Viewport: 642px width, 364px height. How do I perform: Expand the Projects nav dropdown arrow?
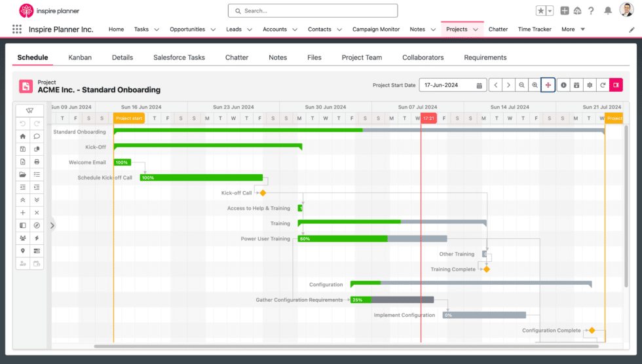476,29
